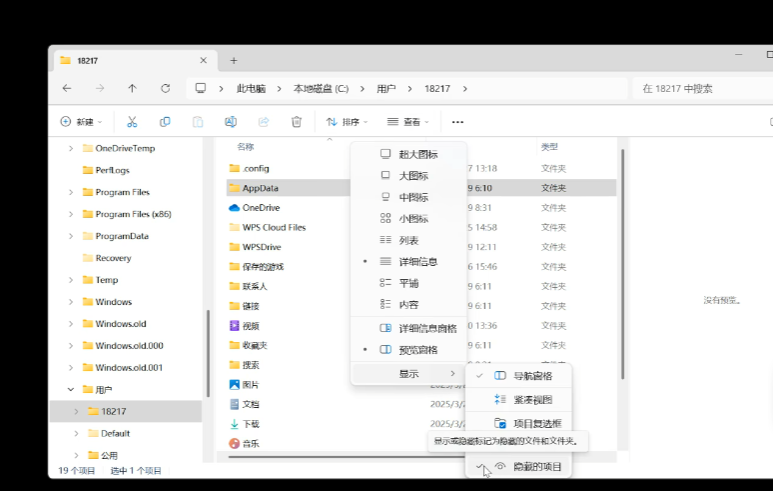Select PerfLogs in navigation tree
The image size is (773, 491).
[112, 170]
